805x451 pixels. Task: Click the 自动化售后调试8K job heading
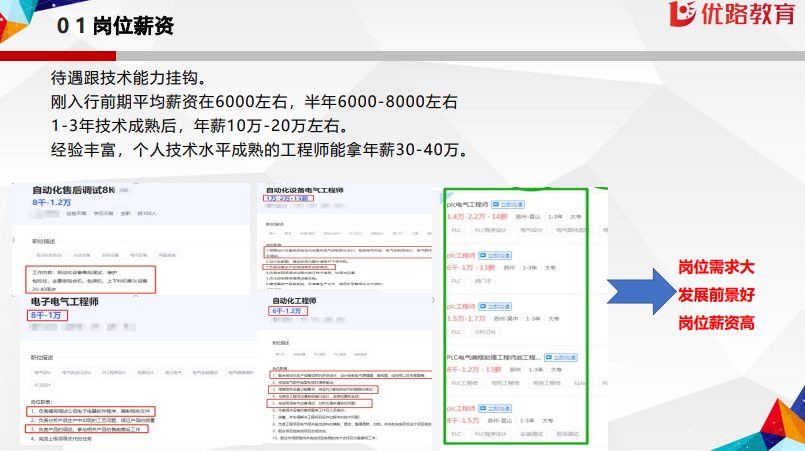click(73, 190)
